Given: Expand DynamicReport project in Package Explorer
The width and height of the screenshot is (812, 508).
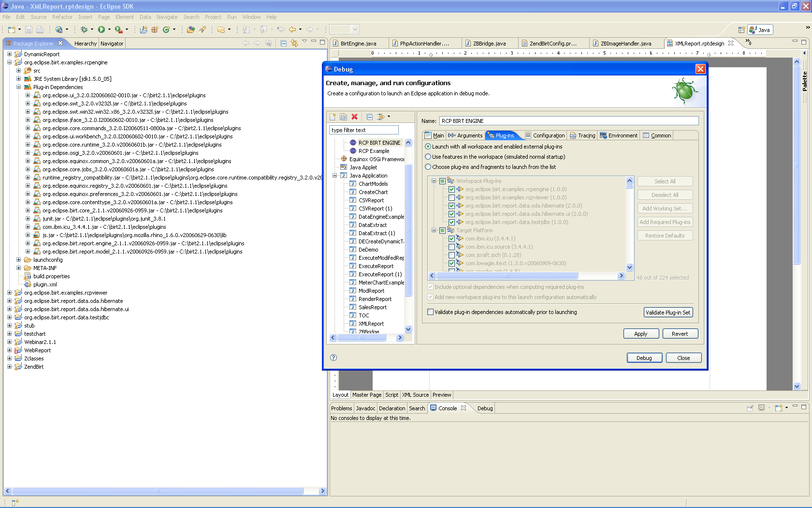Looking at the screenshot, I should coord(9,54).
